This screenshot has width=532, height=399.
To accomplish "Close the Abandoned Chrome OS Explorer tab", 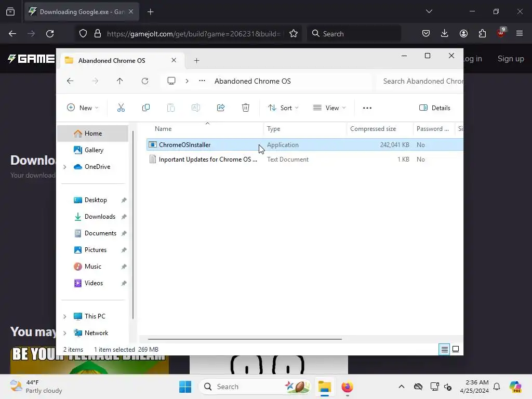I will [174, 60].
